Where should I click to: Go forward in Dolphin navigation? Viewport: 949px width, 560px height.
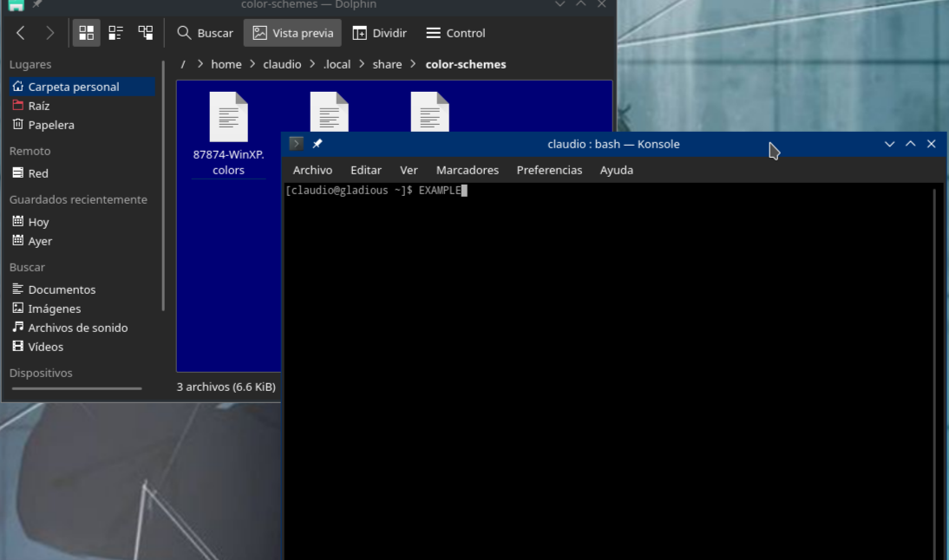[49, 33]
